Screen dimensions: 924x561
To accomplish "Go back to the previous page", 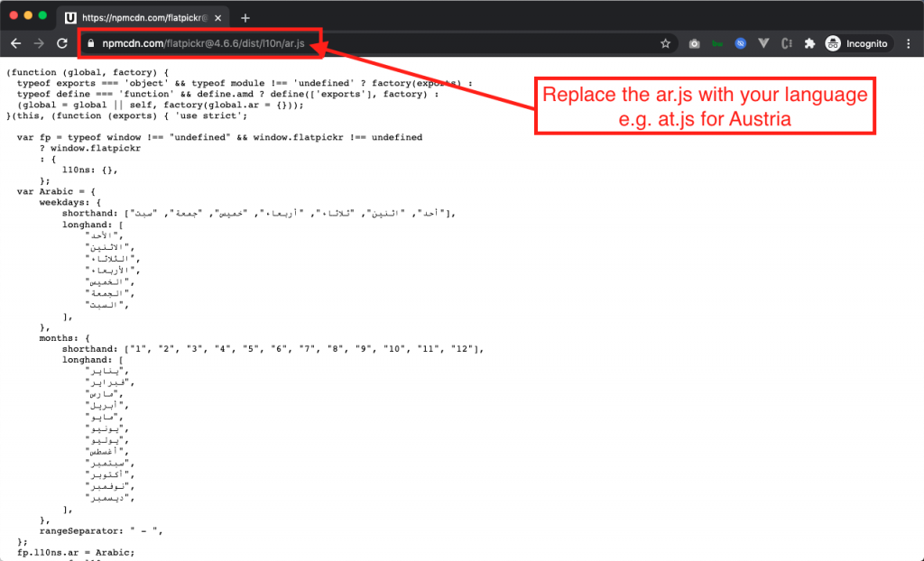I will pyautogui.click(x=16, y=43).
